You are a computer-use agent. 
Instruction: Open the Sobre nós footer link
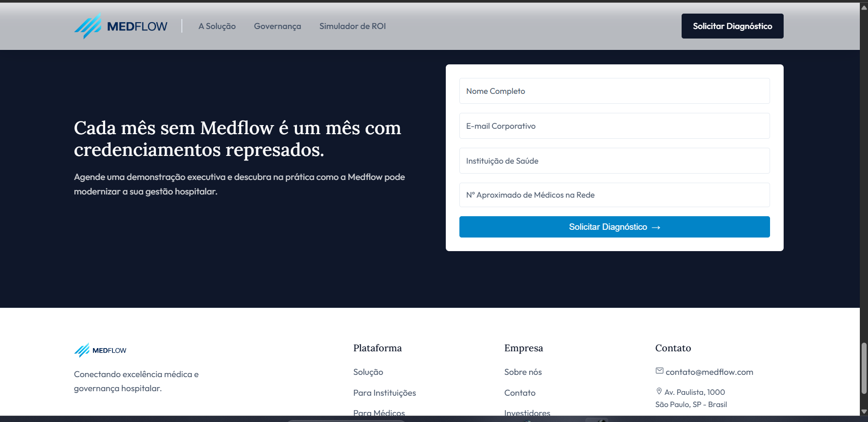coord(523,372)
